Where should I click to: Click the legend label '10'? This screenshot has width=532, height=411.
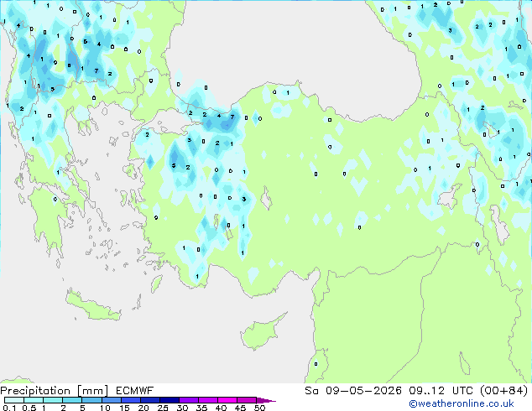[105, 408]
